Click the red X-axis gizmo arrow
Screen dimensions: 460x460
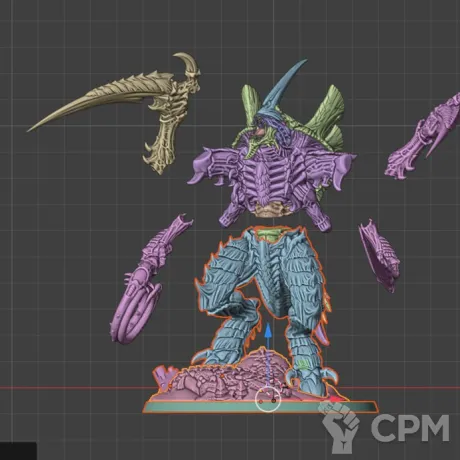pos(336,399)
